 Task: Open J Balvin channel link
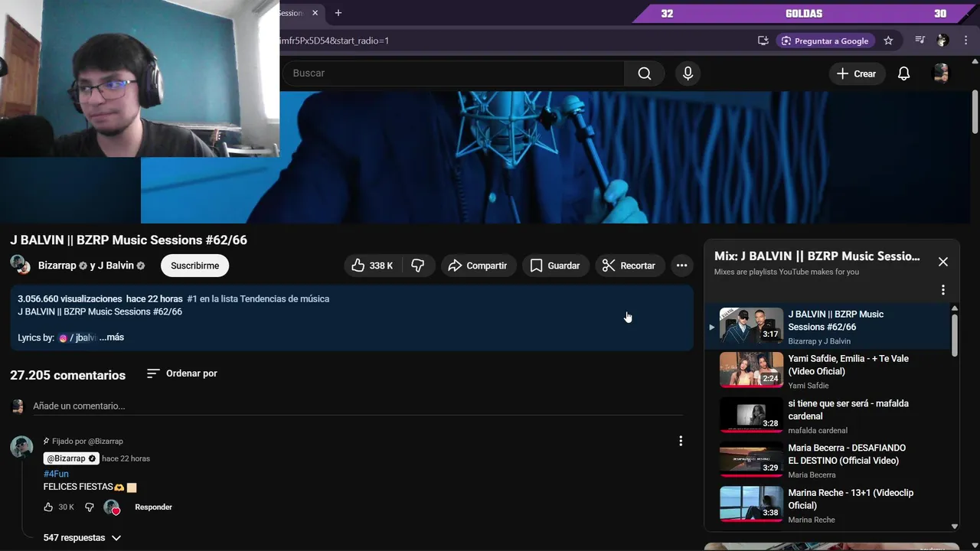point(116,266)
